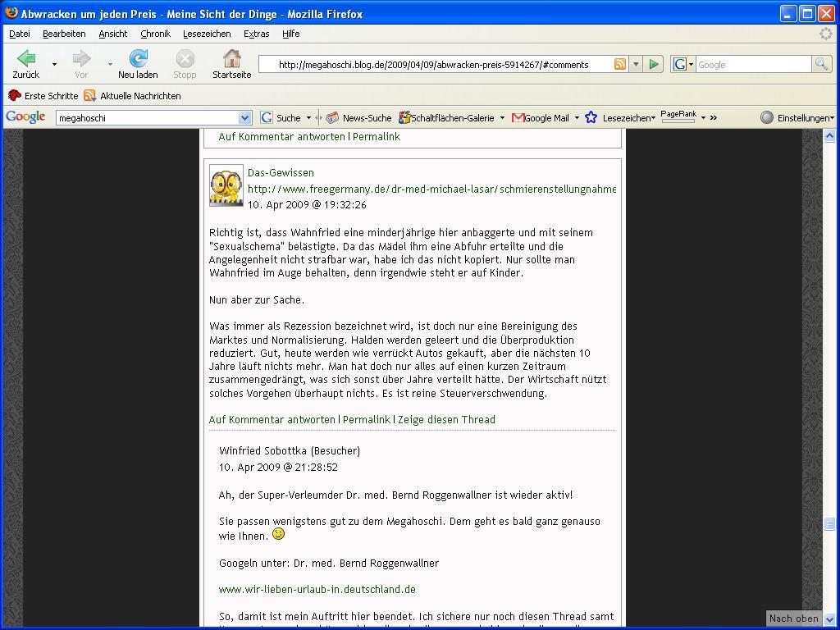This screenshot has height=630, width=840.
Task: Open the Extras menu
Action: coord(256,34)
